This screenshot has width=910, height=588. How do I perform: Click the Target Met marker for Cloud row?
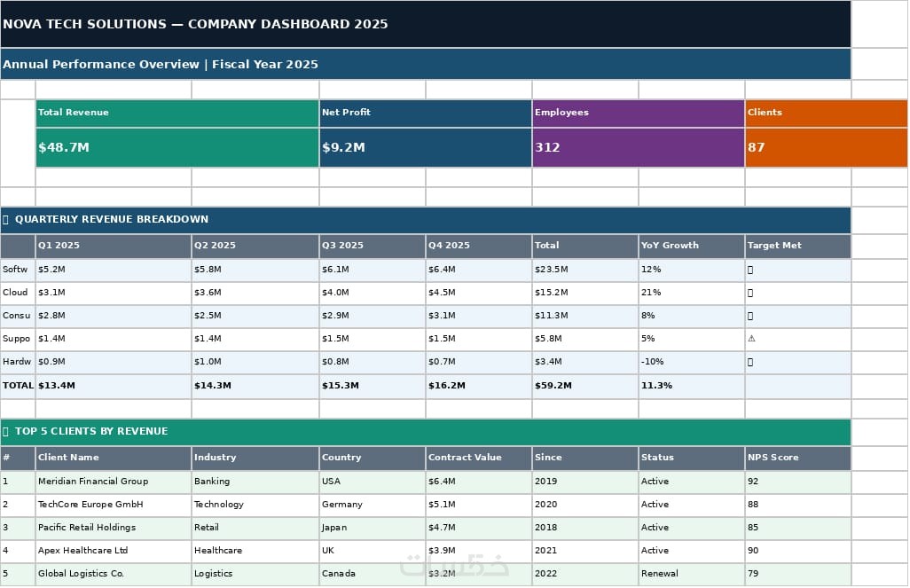[x=750, y=294]
